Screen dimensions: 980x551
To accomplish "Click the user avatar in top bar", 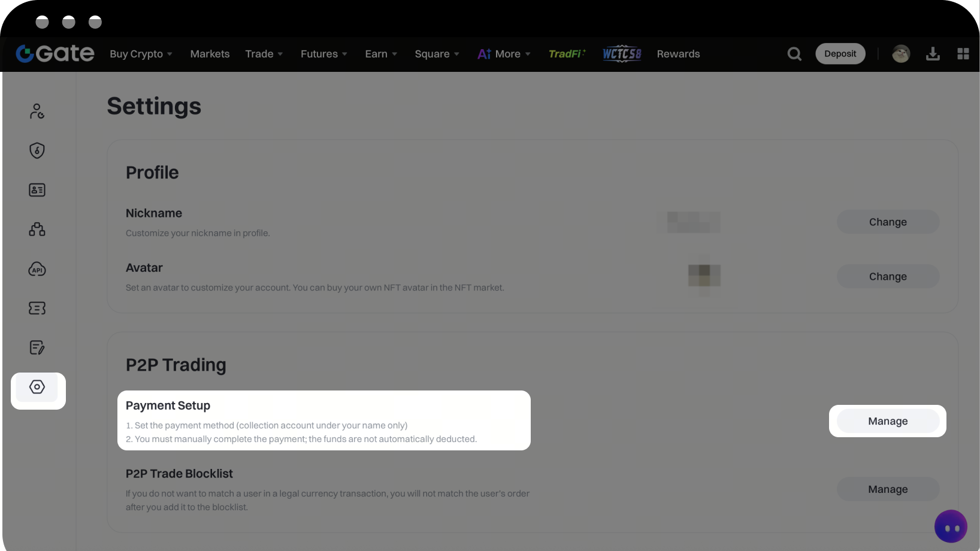I will pyautogui.click(x=901, y=54).
